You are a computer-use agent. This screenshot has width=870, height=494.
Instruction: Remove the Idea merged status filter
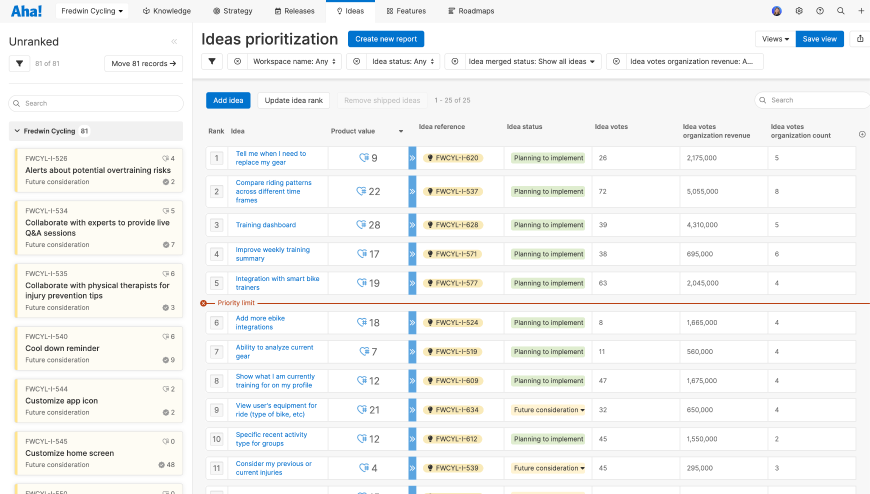[x=455, y=62]
